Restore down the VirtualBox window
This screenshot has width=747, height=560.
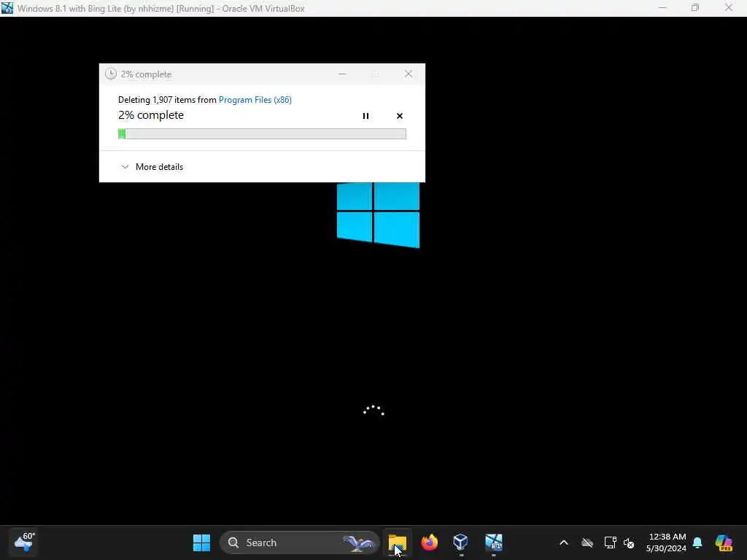(695, 8)
